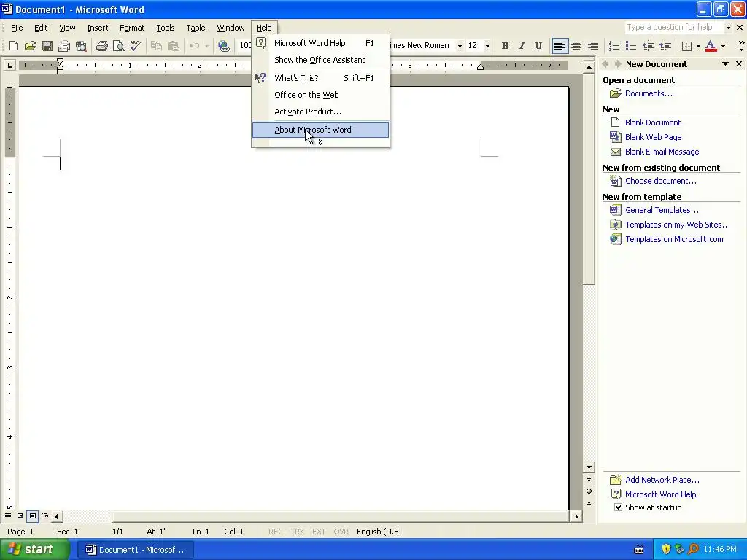The width and height of the screenshot is (747, 560).
Task: Toggle Underline formatting
Action: pyautogui.click(x=538, y=46)
